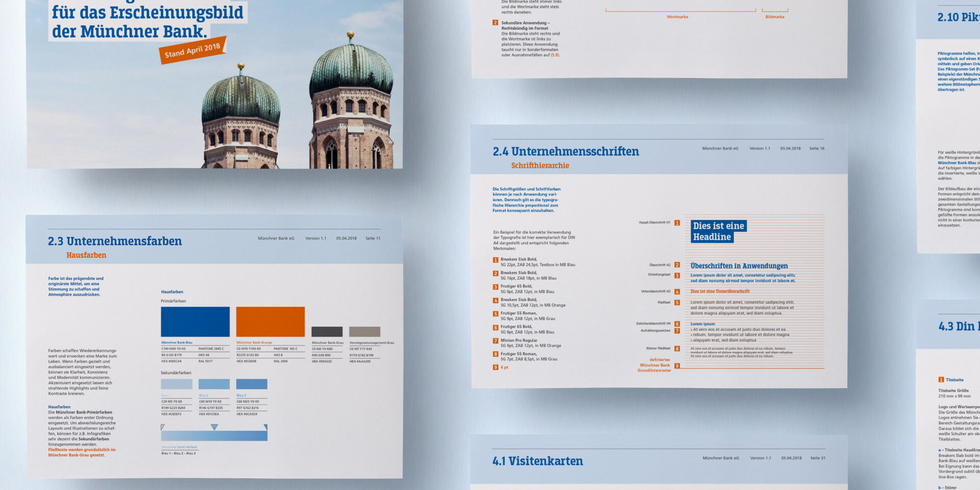Select the Blau 1 secondary color swatch

tap(177, 384)
